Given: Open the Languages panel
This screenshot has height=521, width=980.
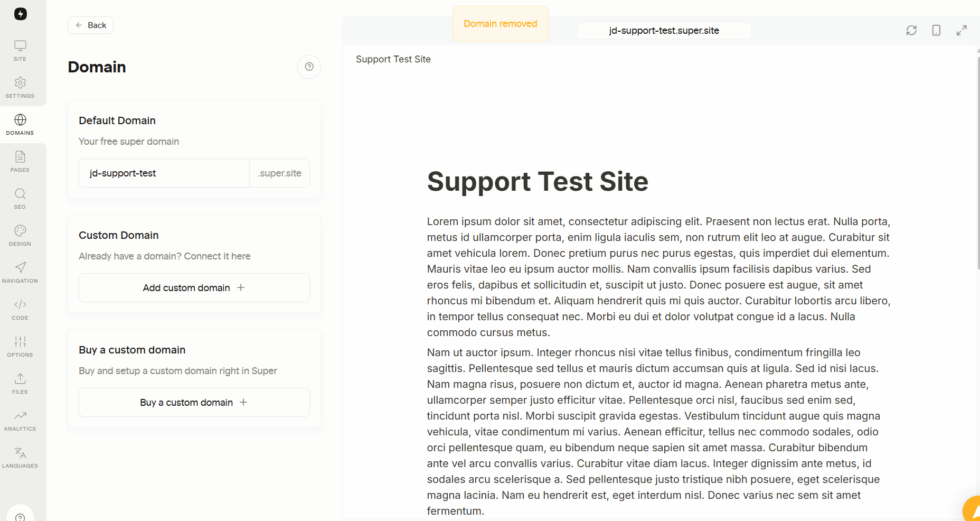Looking at the screenshot, I should pyautogui.click(x=20, y=458).
